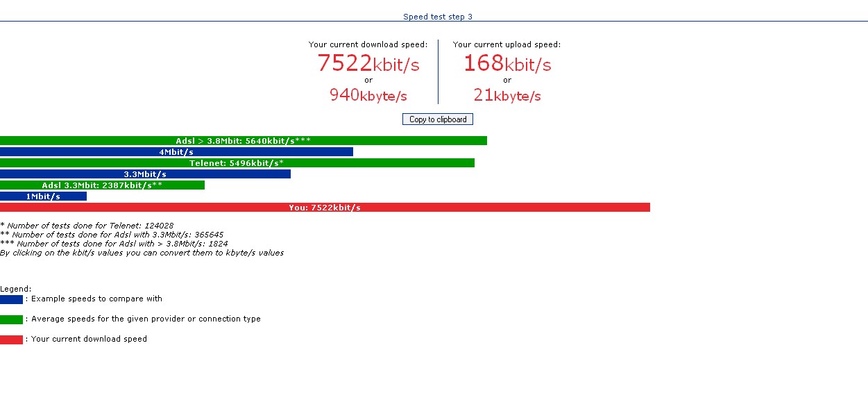868x402 pixels.
Task: Click the Telenet 5496kbit/s green bar
Action: click(x=237, y=163)
